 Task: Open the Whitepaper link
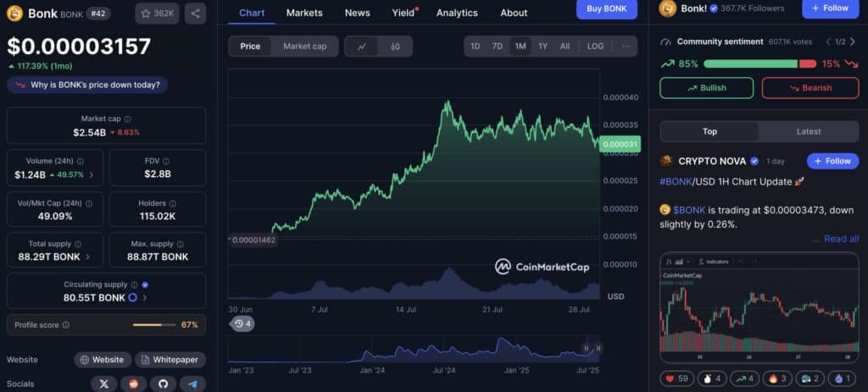[170, 360]
